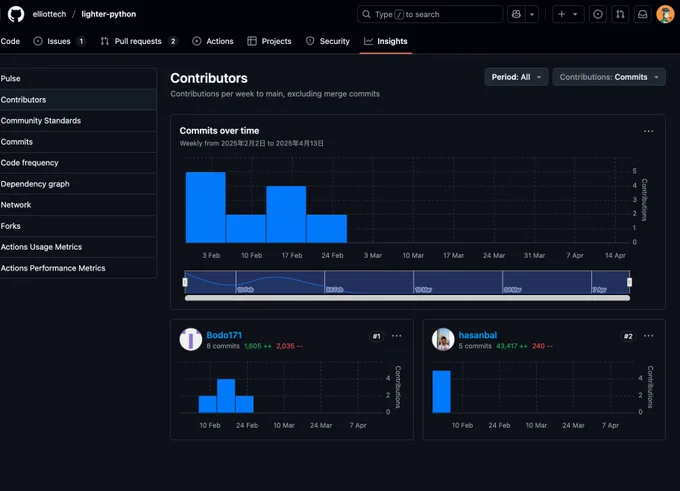
Task: Open hasanbal card options menu
Action: tap(648, 336)
